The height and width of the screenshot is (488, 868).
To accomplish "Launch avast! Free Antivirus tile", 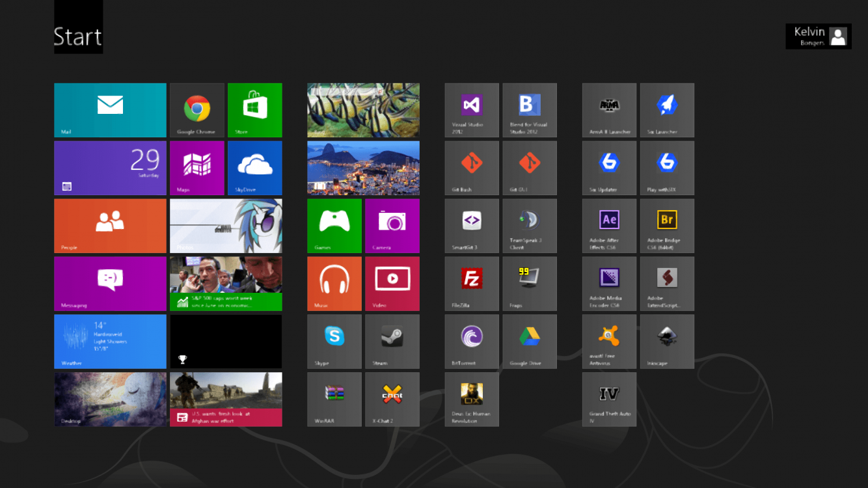I will coord(609,342).
